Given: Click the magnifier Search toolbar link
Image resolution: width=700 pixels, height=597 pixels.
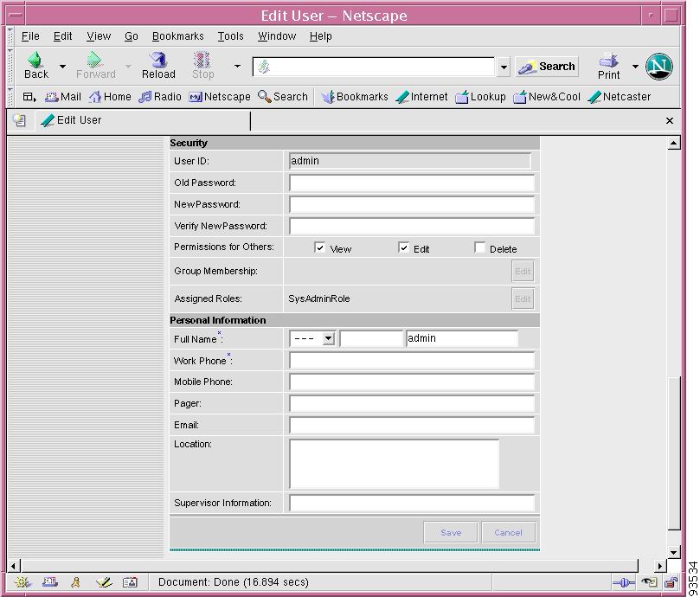Looking at the screenshot, I should (x=283, y=97).
